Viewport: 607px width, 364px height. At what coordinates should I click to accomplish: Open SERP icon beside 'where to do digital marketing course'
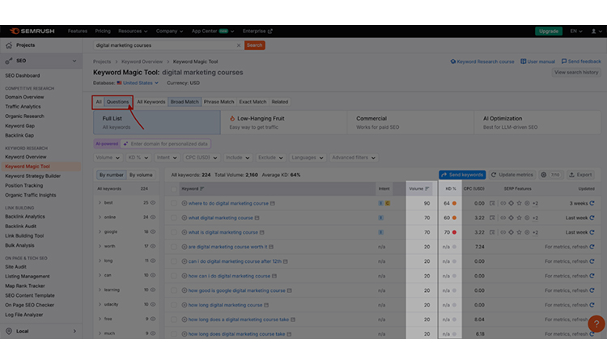pos(273,203)
